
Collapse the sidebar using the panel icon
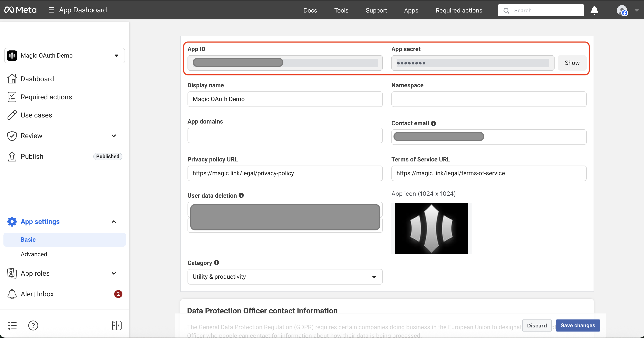click(x=117, y=325)
